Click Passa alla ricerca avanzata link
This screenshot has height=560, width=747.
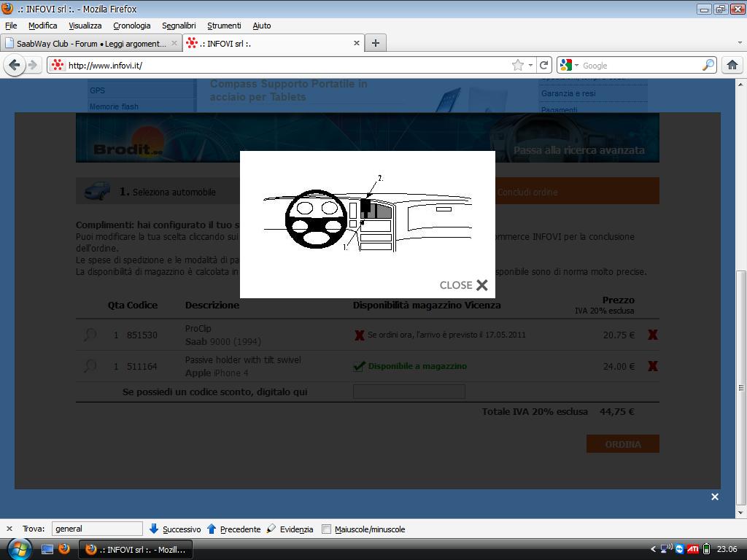(578, 150)
